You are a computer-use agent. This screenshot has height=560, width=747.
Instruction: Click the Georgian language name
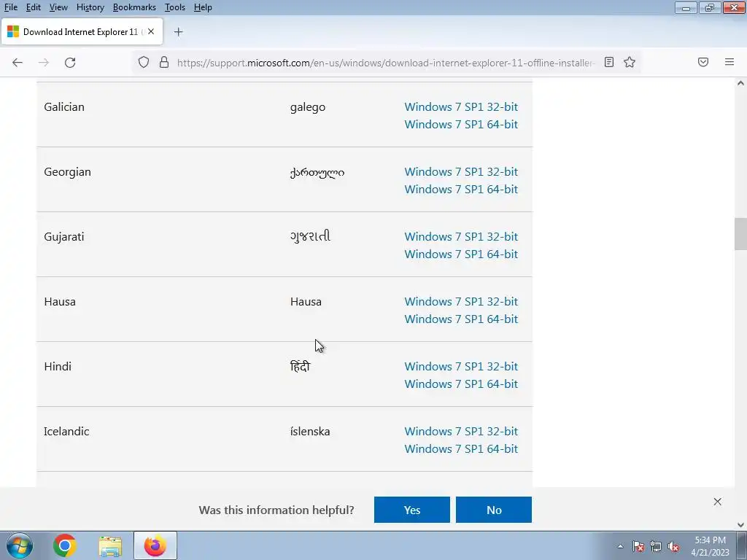(x=68, y=172)
